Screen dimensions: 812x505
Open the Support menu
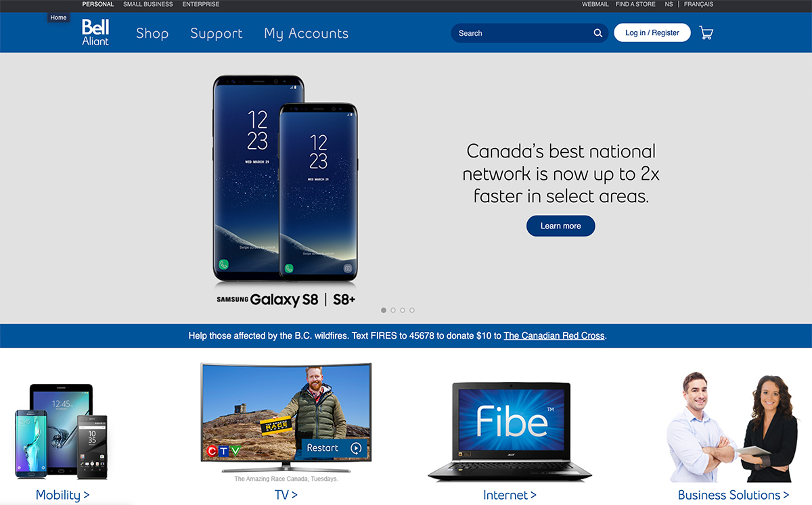point(217,33)
